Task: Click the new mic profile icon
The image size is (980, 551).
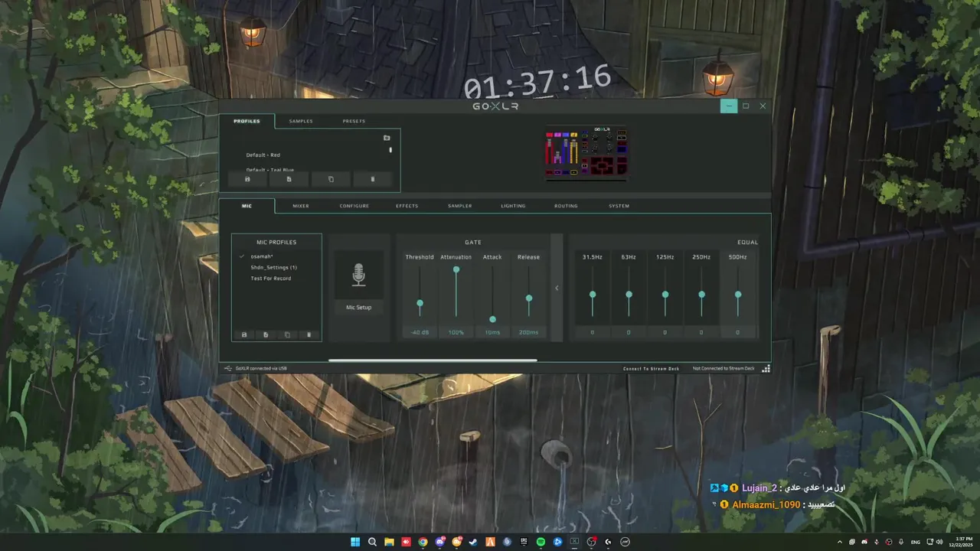Action: (266, 334)
